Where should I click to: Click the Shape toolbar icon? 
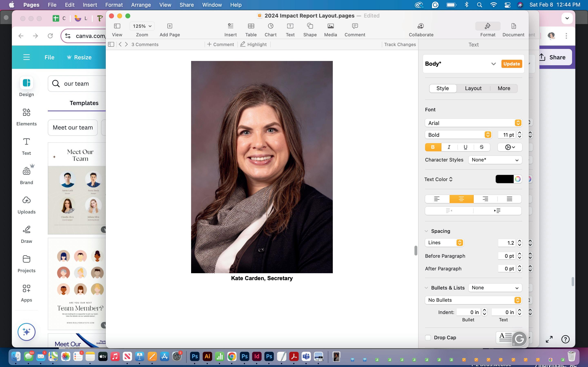point(310,26)
